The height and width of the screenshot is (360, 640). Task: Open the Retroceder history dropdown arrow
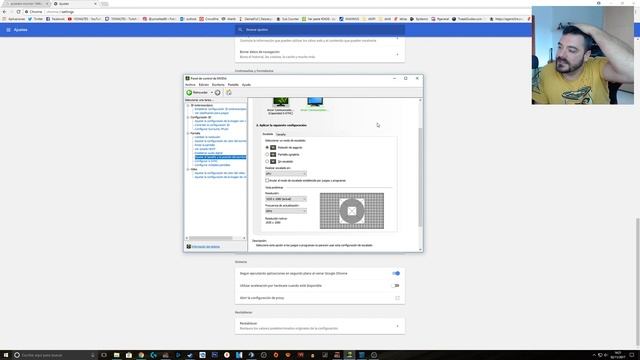211,93
